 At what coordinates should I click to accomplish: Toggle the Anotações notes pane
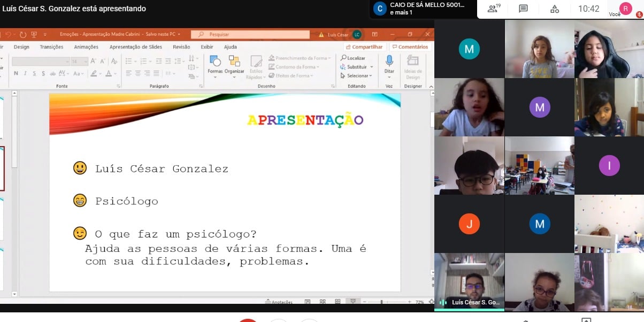coord(279,302)
